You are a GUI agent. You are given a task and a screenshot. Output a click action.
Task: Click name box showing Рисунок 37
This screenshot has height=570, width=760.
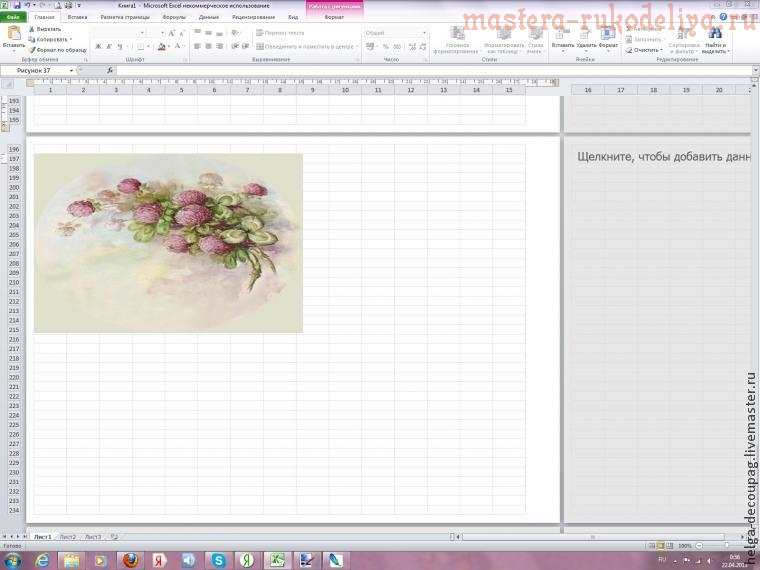pos(34,70)
